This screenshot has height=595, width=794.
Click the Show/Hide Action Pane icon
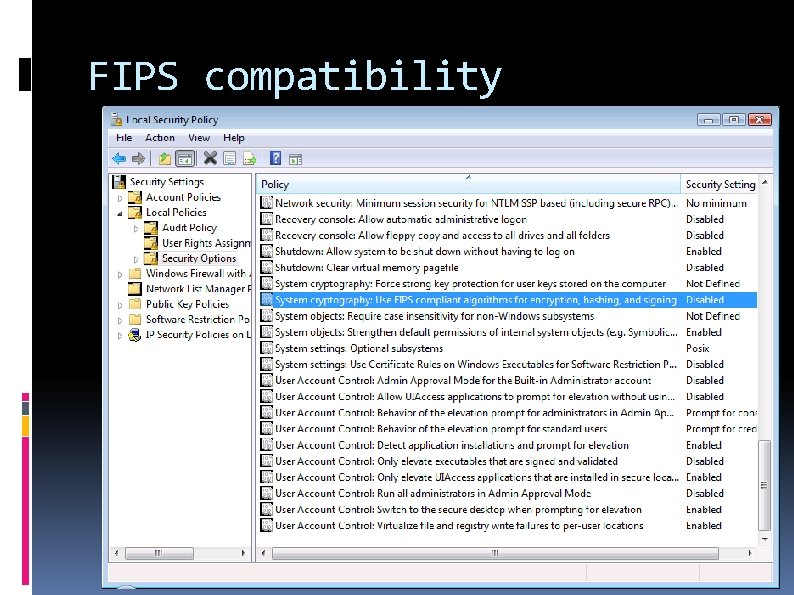coord(295,160)
